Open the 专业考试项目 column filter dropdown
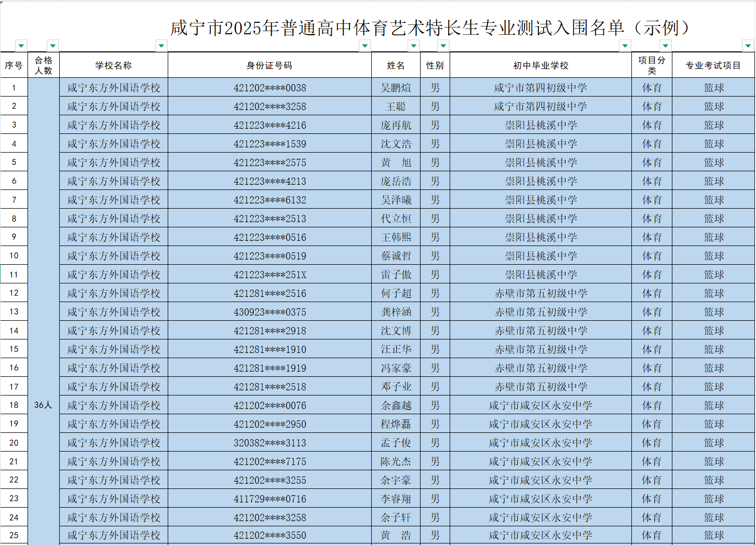756x545 pixels. [x=748, y=46]
